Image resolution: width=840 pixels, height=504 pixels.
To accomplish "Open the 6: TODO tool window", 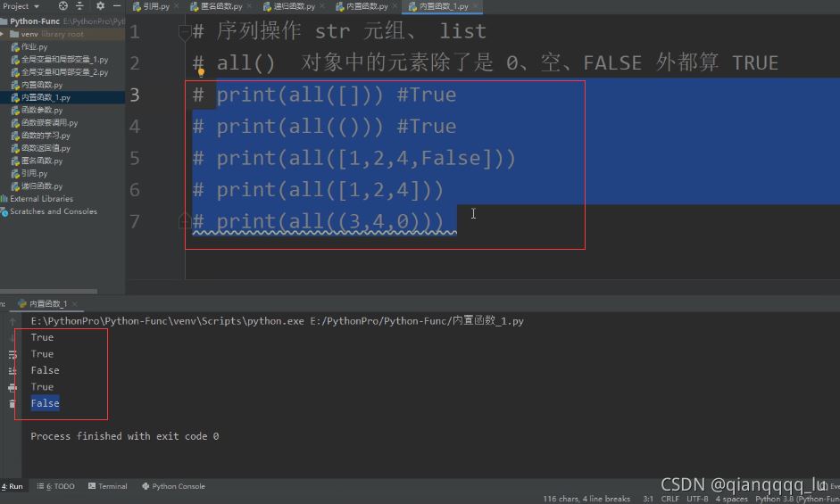I will point(56,486).
